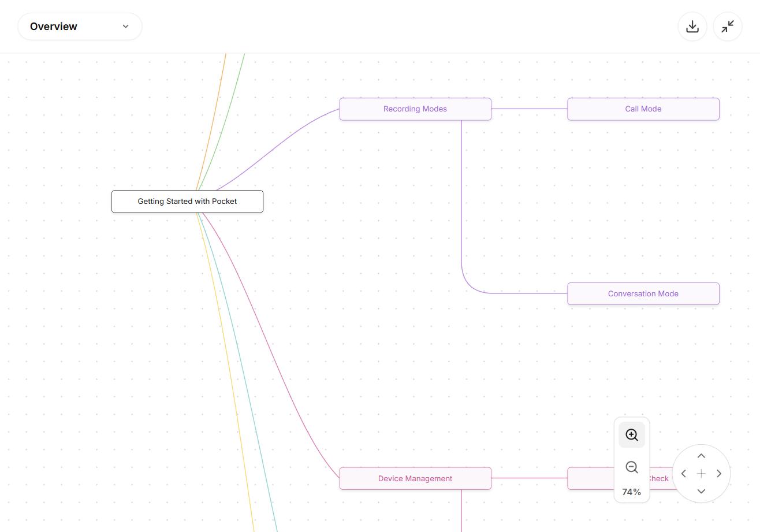
Task: Pan the canvas left with the arrow
Action: pyautogui.click(x=684, y=474)
